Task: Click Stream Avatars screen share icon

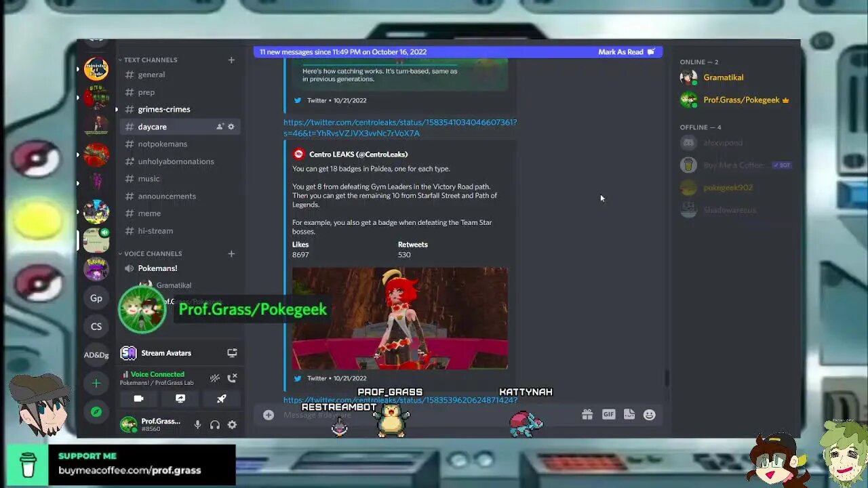Action: click(x=232, y=353)
